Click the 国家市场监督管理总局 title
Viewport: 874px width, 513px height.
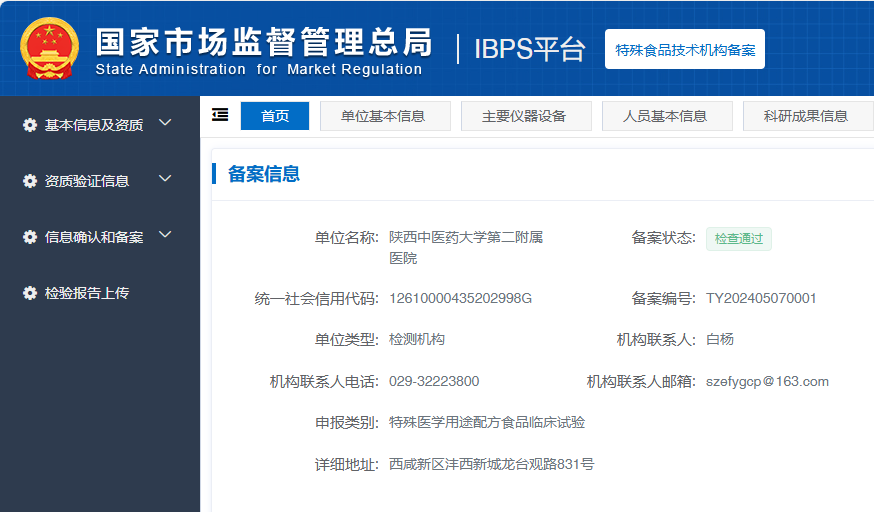click(x=264, y=42)
